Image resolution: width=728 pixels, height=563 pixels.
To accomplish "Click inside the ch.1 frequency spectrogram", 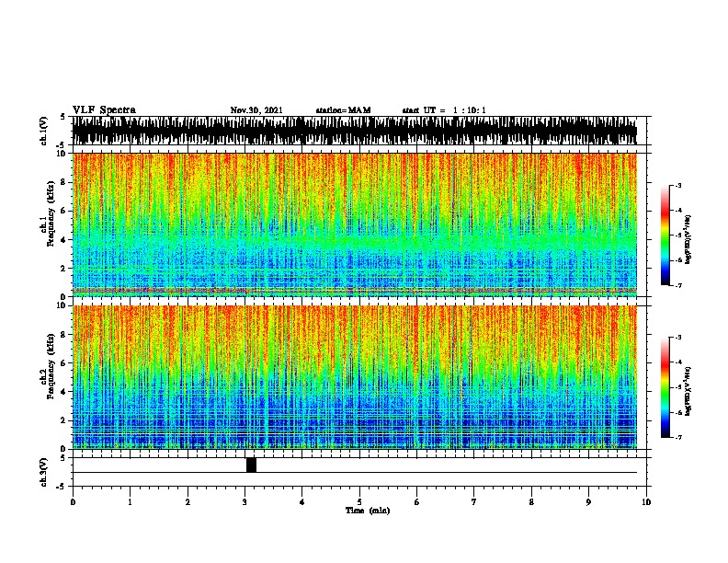I will point(355,224).
